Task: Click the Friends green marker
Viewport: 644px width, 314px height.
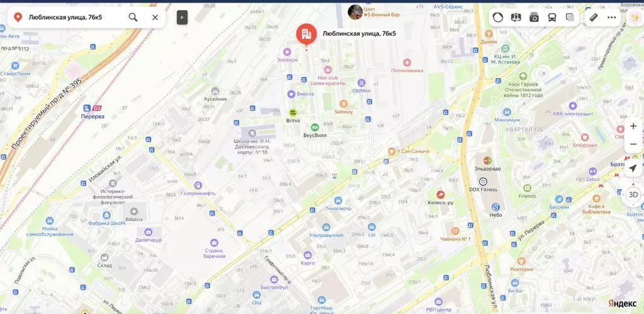Action: click(528, 188)
